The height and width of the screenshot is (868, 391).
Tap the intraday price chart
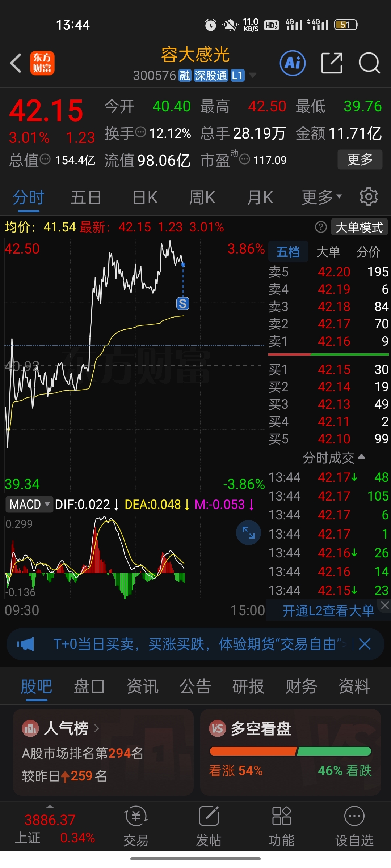click(135, 365)
